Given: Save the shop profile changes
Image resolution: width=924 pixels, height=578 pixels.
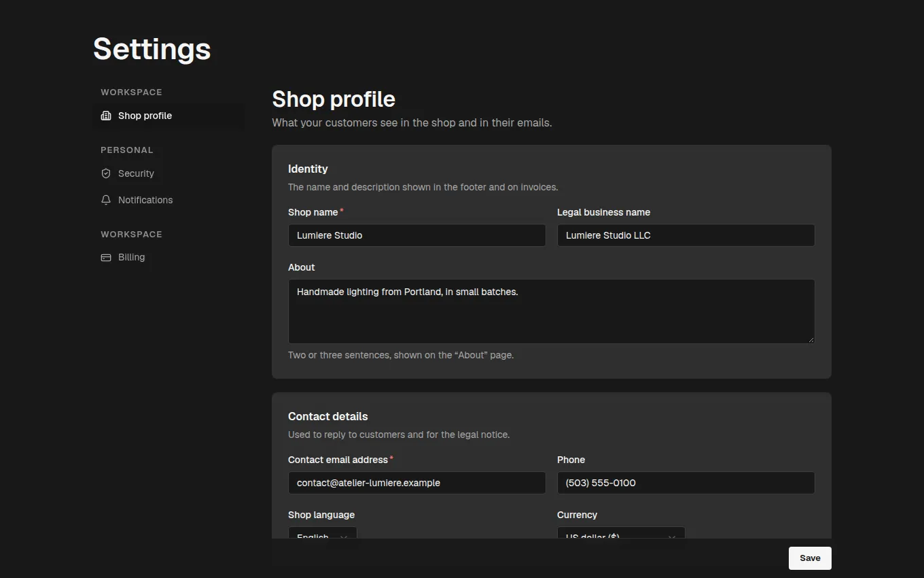Looking at the screenshot, I should pos(810,558).
